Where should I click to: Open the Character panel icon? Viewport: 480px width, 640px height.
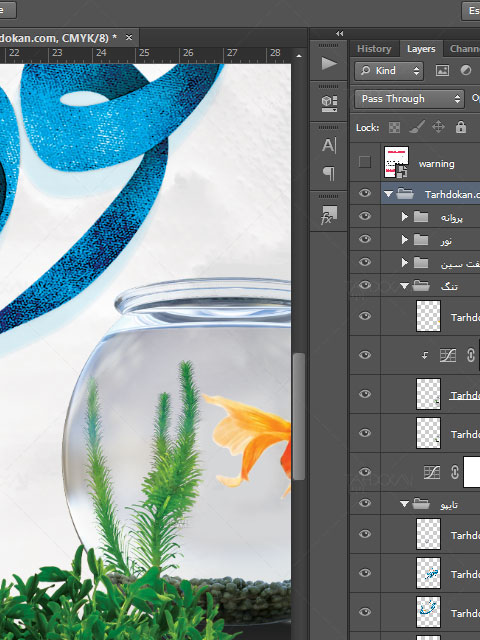[329, 145]
